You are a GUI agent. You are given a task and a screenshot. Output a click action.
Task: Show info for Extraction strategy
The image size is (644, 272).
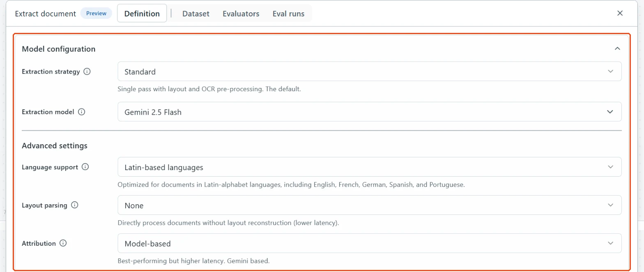point(87,71)
